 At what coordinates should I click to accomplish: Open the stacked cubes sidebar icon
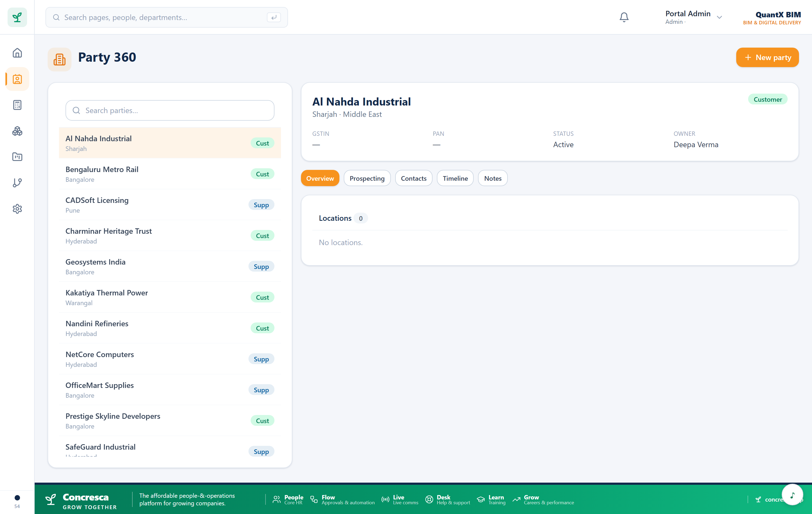tap(17, 131)
